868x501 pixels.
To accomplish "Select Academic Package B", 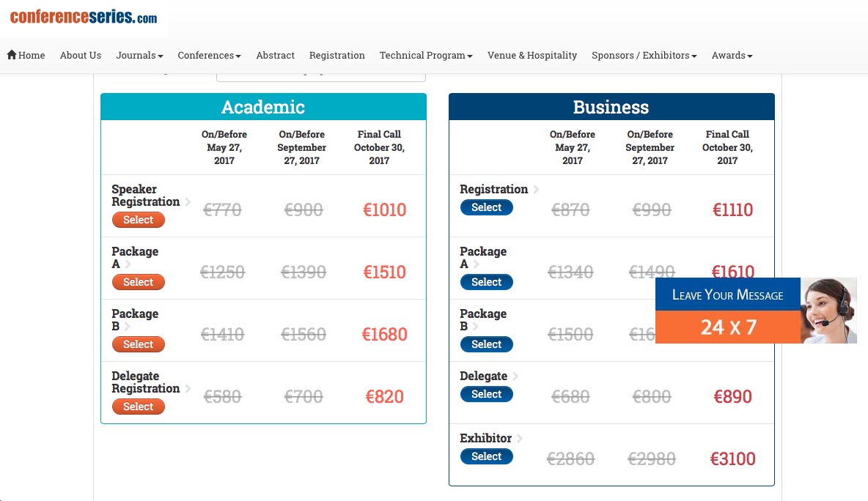I will (138, 344).
